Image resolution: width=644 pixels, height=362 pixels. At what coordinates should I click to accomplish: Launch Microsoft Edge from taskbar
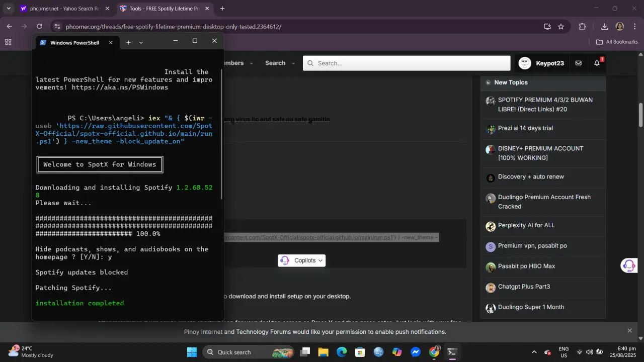click(342, 352)
